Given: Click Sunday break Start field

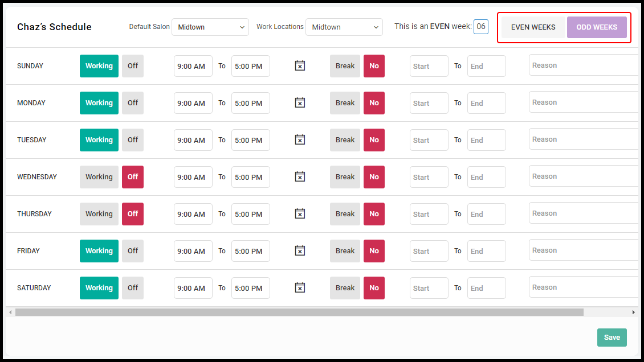Looking at the screenshot, I should (x=429, y=66).
